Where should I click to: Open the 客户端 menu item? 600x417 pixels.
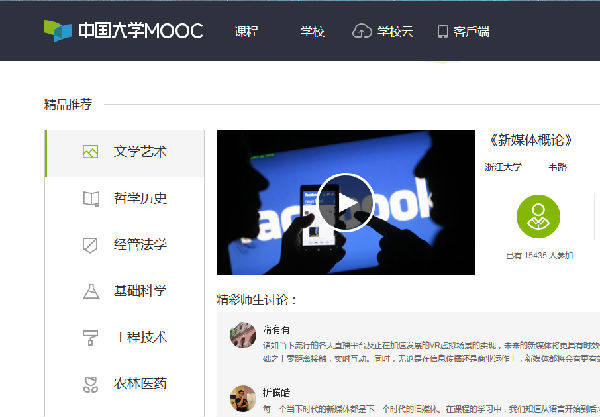coord(471,31)
